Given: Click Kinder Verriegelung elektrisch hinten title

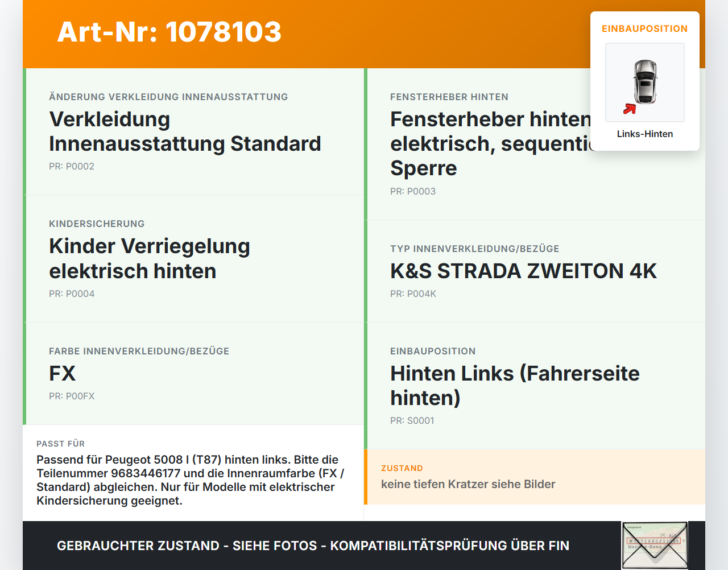Looking at the screenshot, I should (x=150, y=258).
